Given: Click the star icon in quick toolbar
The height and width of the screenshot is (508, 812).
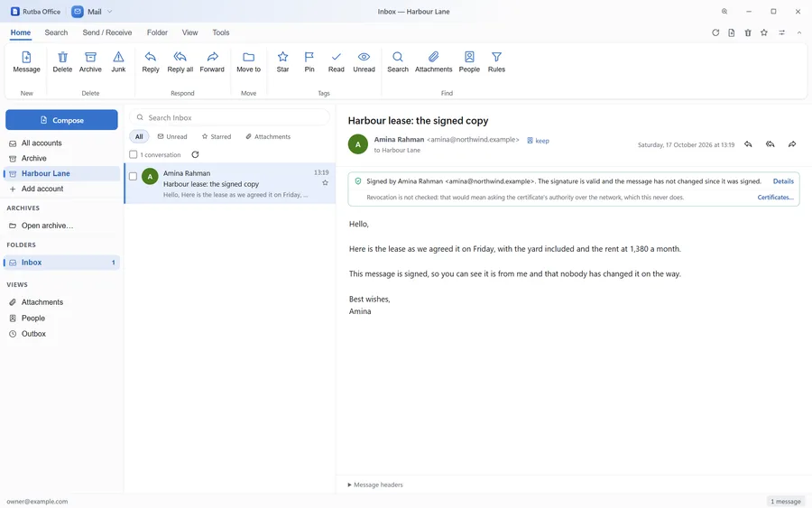Looking at the screenshot, I should pyautogui.click(x=764, y=32).
